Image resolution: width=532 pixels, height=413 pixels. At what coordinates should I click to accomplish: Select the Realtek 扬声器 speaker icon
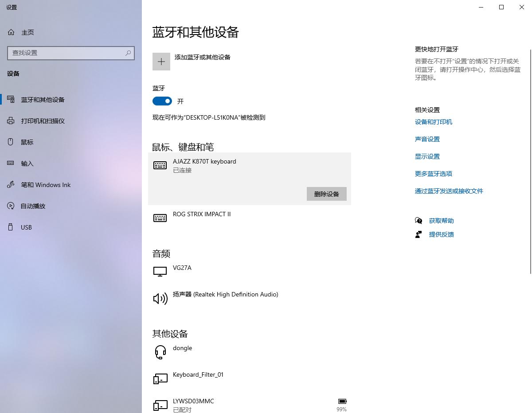click(160, 298)
